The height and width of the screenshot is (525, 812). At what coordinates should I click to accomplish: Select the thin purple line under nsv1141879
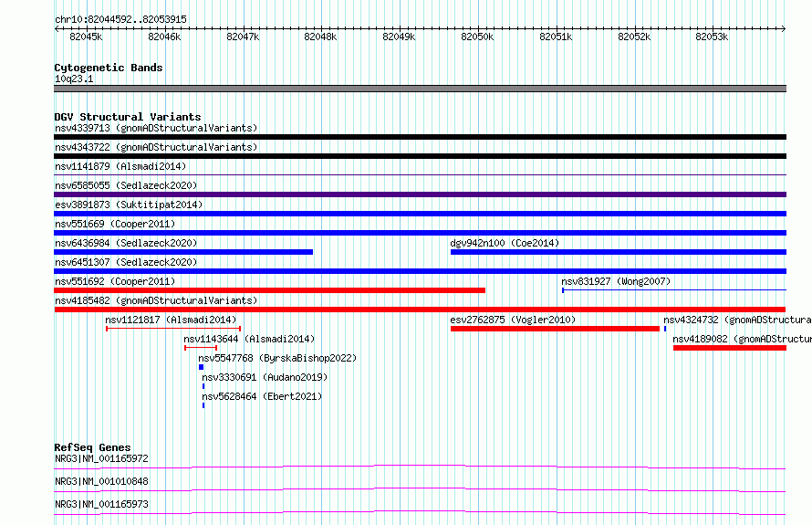click(420, 175)
